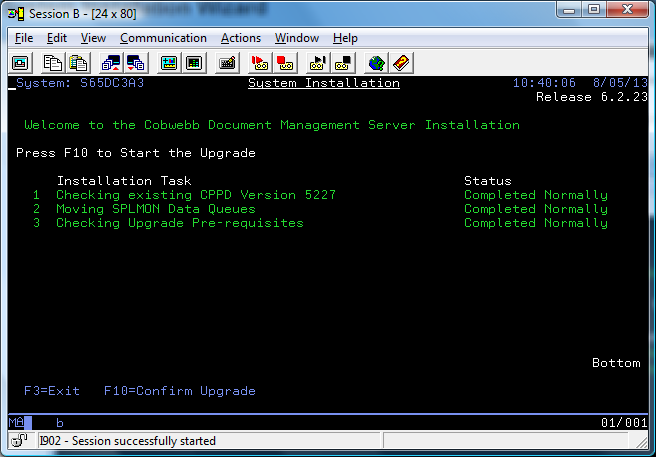Click the window resize grip corner
Image resolution: width=656 pixels, height=457 pixels.
tap(642, 441)
